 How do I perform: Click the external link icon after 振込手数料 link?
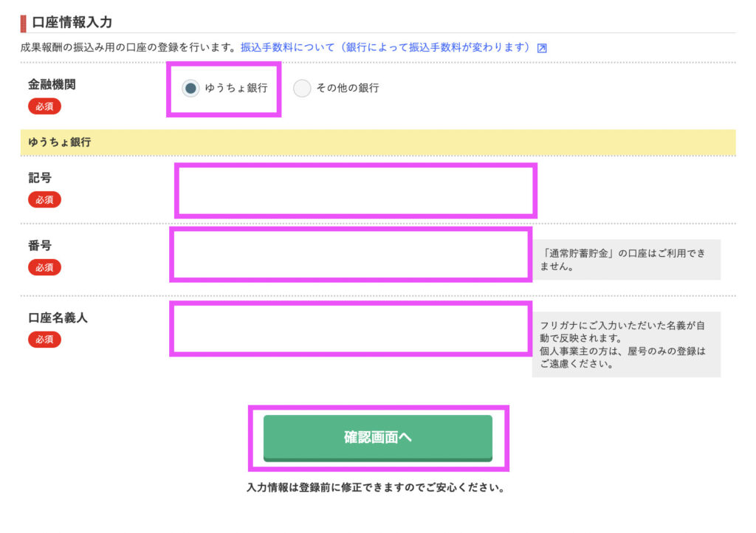coord(542,48)
